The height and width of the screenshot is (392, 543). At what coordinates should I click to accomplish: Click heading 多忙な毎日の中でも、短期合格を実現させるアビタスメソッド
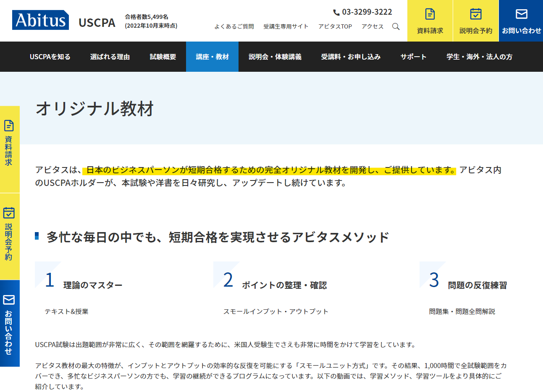pyautogui.click(x=218, y=237)
